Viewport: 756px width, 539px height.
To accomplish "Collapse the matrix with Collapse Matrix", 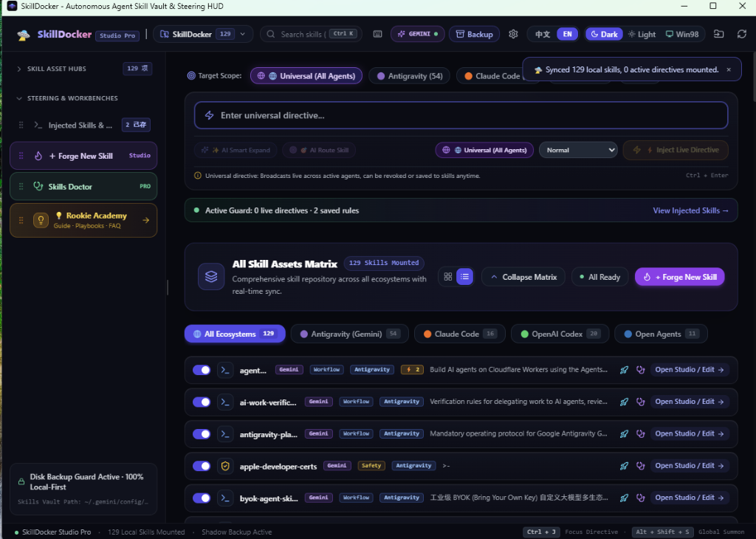I will point(523,277).
